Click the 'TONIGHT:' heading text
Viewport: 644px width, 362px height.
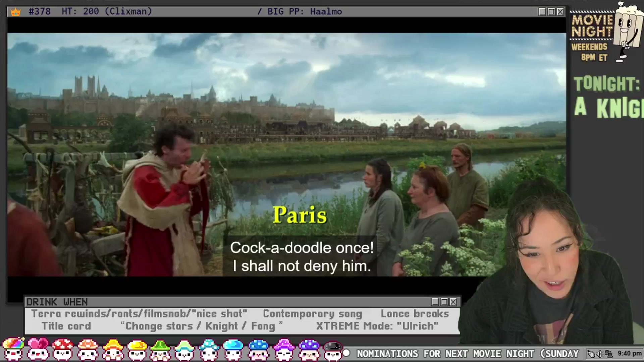(x=606, y=84)
